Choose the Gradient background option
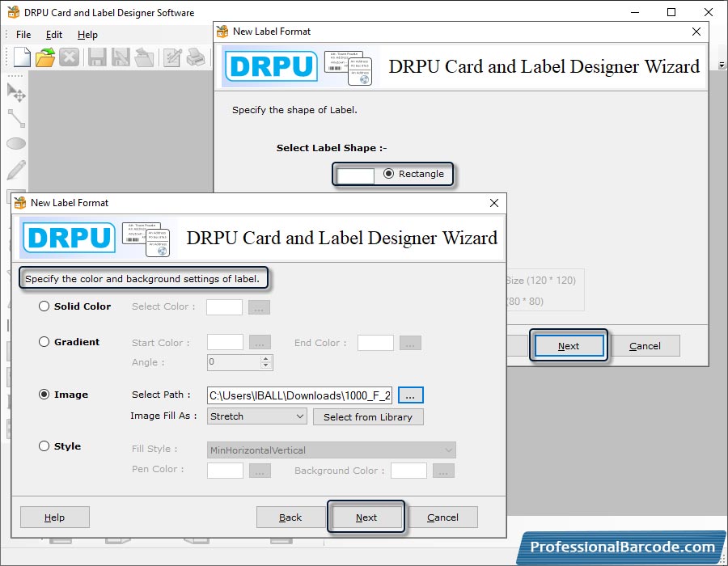Screen dimensions: 728x566 click(x=44, y=342)
